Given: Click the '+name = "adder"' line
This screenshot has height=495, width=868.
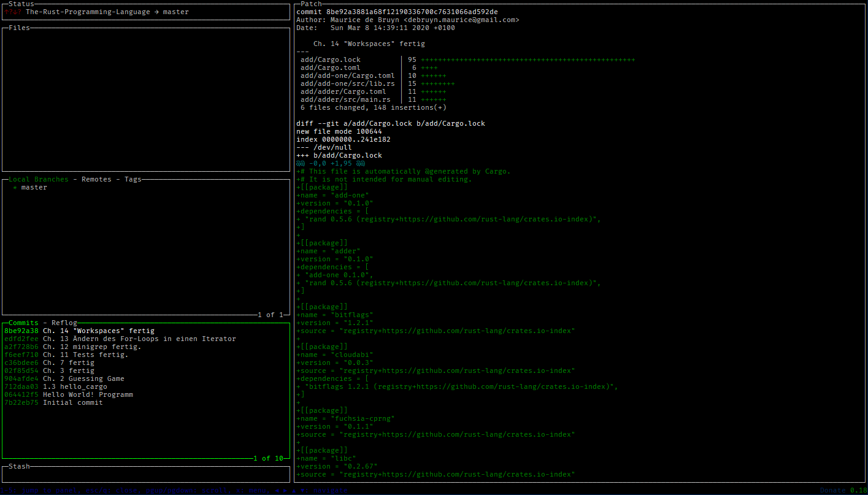Looking at the screenshot, I should tap(328, 251).
